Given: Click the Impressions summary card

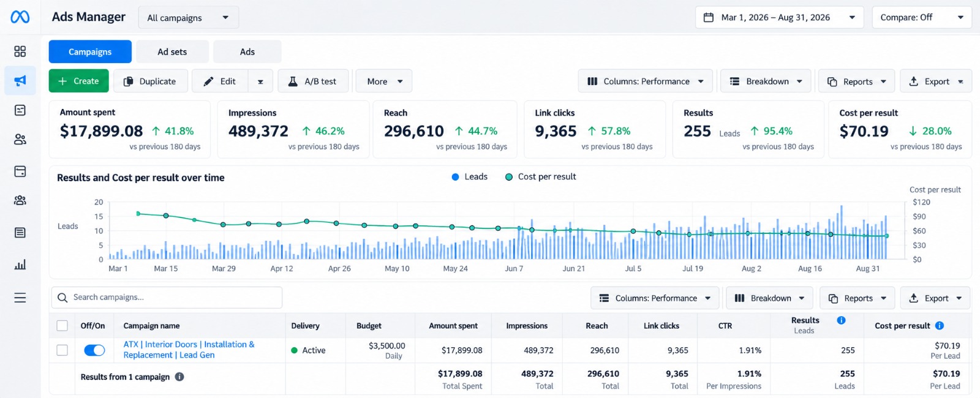Looking at the screenshot, I should coord(293,130).
